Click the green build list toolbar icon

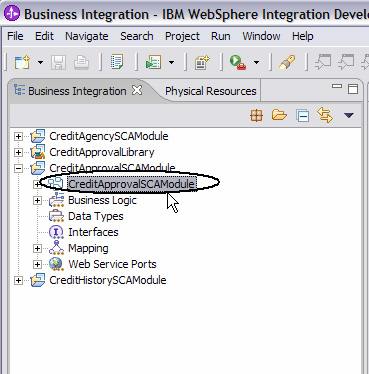pos(153,62)
